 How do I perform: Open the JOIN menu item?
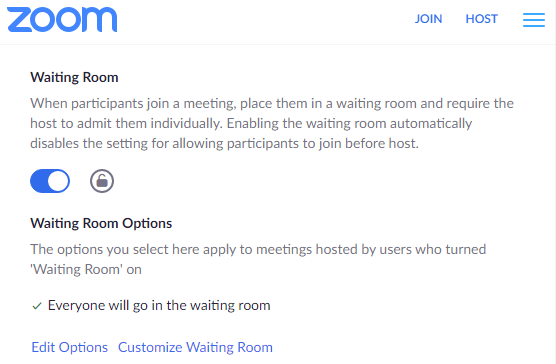pyautogui.click(x=428, y=19)
